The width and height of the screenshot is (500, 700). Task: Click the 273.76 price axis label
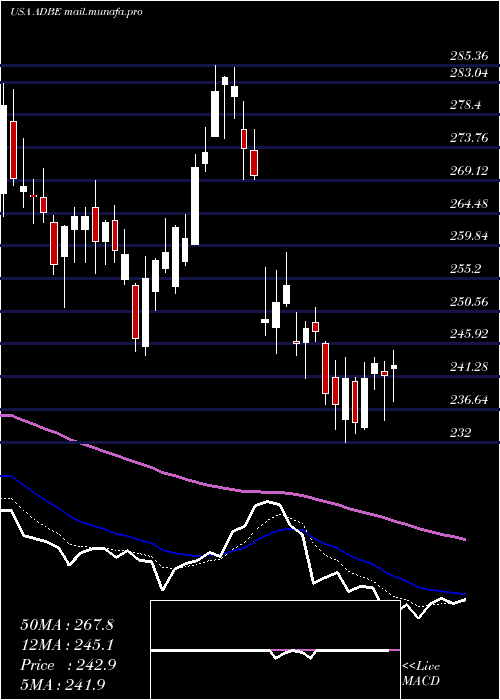click(x=469, y=138)
